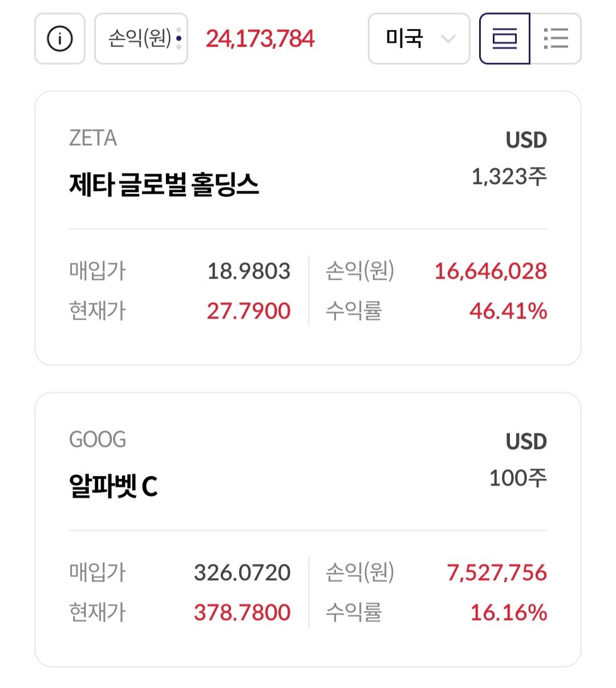This screenshot has width=616, height=688.
Task: Click ZETA current price 27.7900
Action: 249,311
